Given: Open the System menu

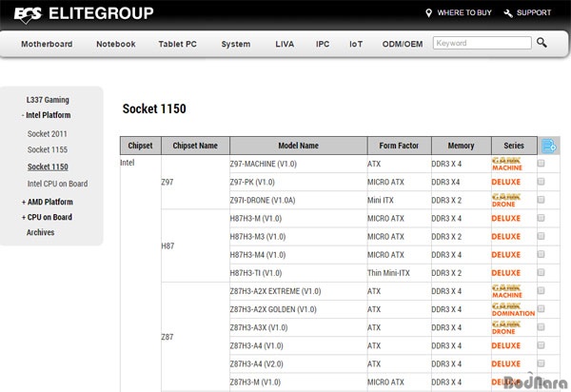Looking at the screenshot, I should [236, 44].
